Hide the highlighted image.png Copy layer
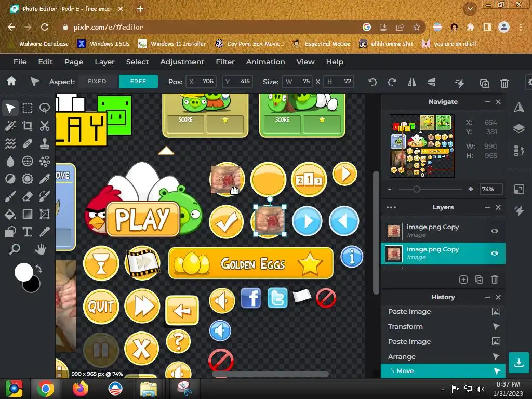532x399 pixels. click(495, 254)
